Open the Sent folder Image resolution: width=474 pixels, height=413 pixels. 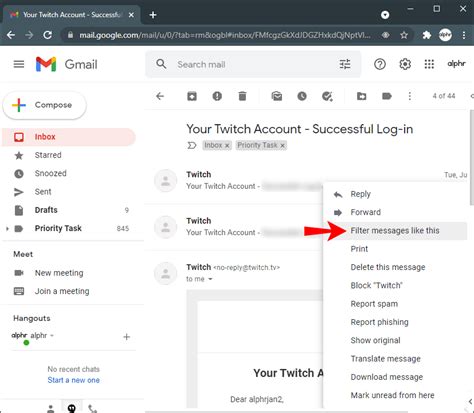68,192
